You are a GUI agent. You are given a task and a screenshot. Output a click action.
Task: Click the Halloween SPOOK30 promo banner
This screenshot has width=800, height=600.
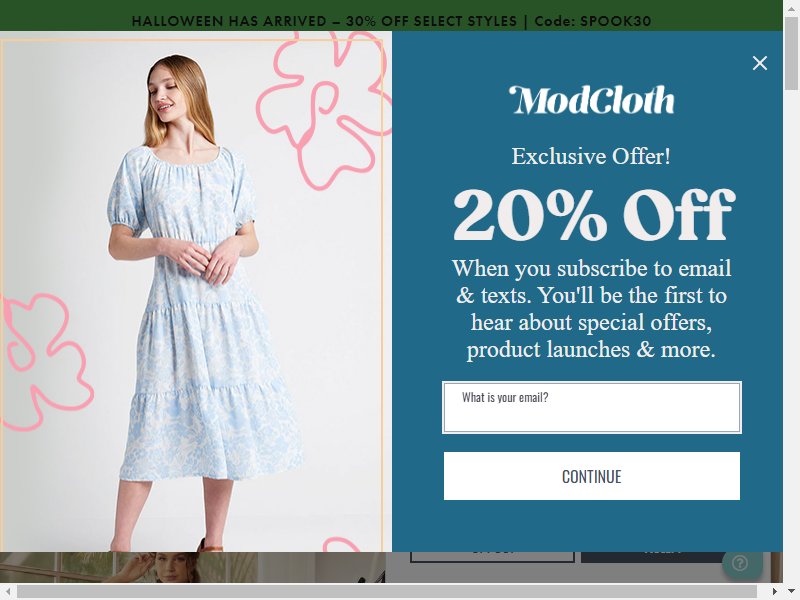(391, 21)
